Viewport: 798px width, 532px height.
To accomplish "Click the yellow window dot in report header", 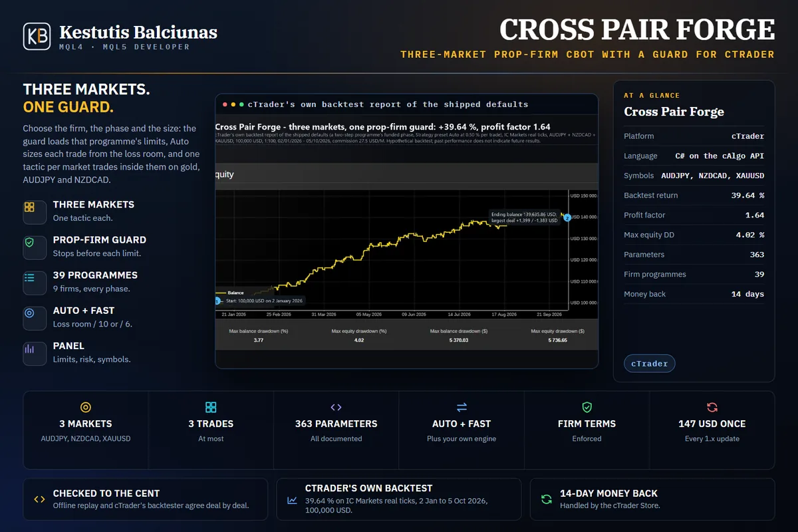I will 233,104.
